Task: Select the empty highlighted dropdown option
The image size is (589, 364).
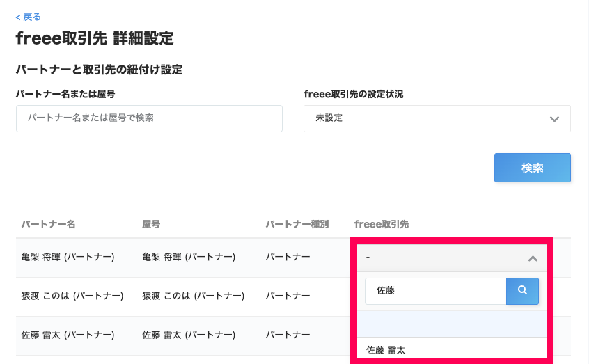Action: pos(452,324)
